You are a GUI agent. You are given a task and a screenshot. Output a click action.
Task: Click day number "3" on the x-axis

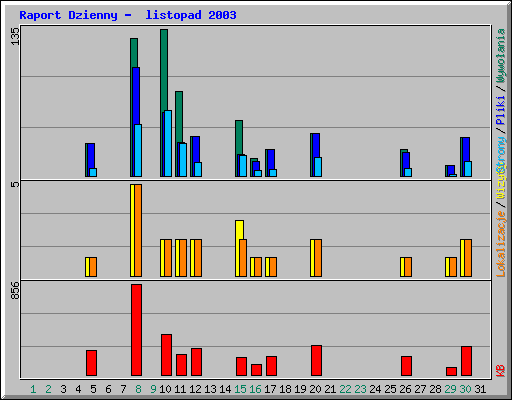coord(63,389)
